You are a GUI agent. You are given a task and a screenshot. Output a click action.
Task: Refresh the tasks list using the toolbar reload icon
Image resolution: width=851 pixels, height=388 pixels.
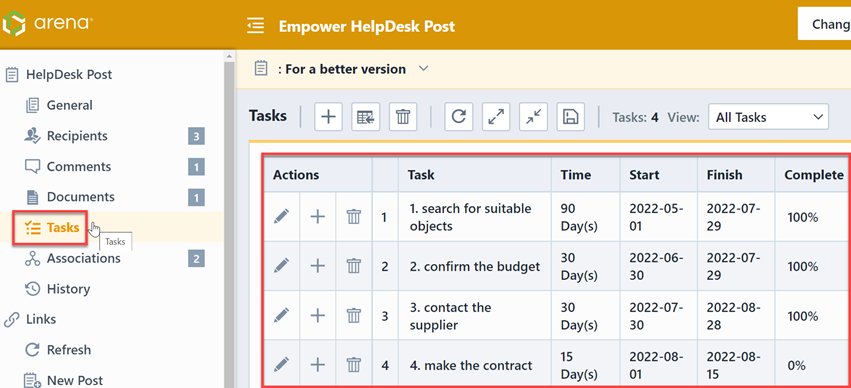pos(459,117)
